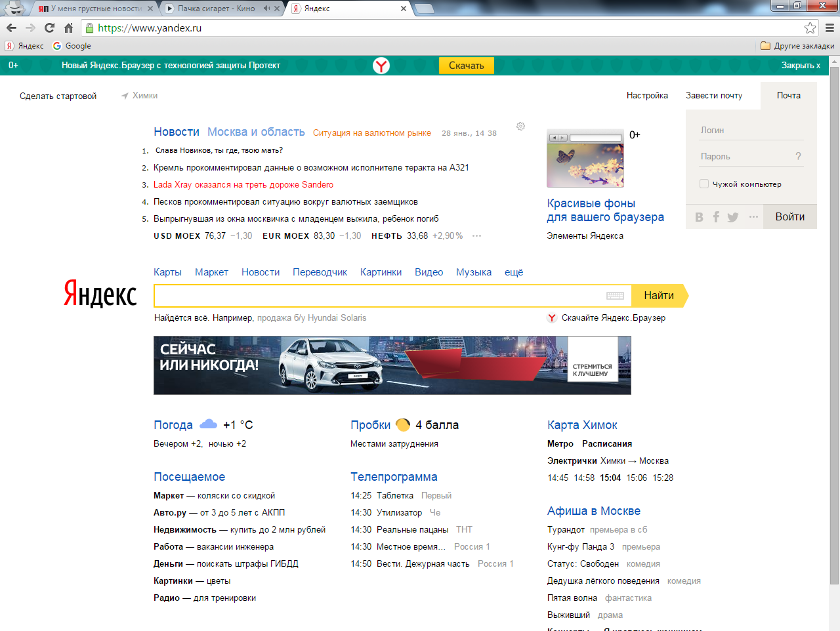The image size is (840, 631).
Task: Open the Погода weather heading
Action: pyautogui.click(x=173, y=425)
